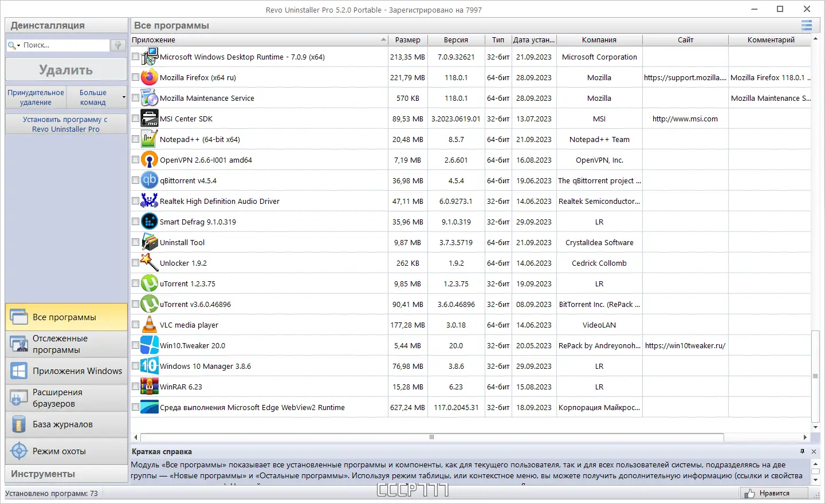
Task: Check the Unlocker 1.9.2 checkbox
Action: (x=135, y=263)
